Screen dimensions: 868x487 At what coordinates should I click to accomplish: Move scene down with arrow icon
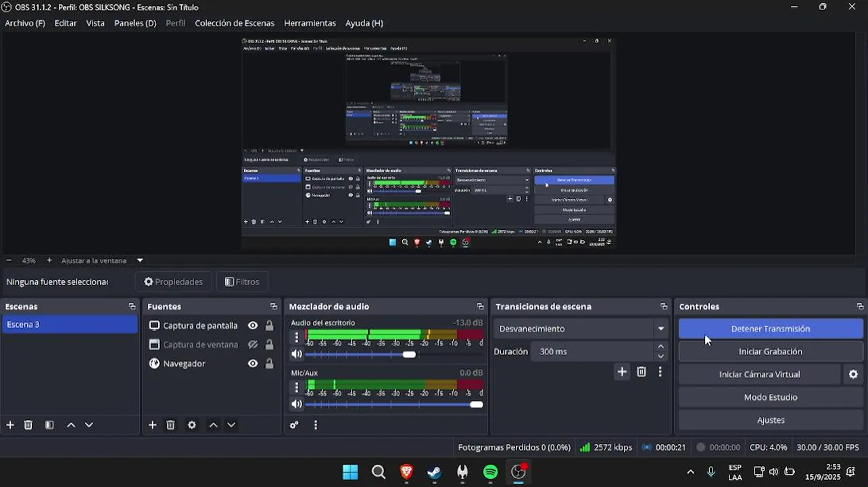point(89,425)
